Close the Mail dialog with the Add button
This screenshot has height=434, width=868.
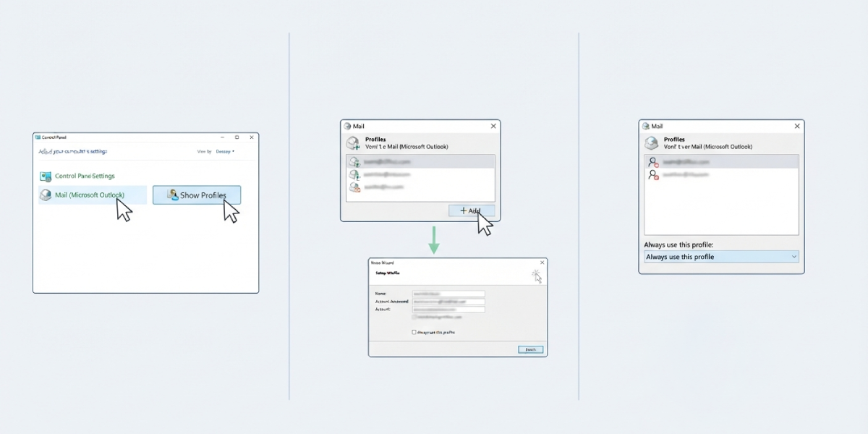click(x=493, y=126)
